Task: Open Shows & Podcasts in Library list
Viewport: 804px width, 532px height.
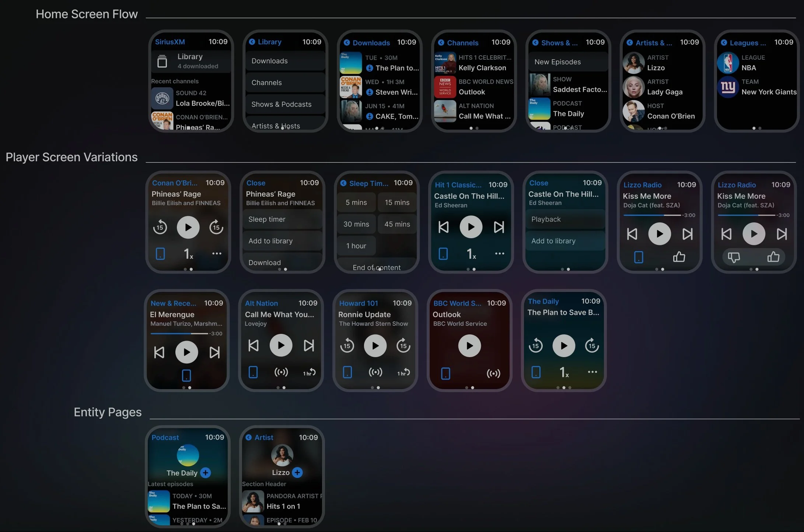Action: pyautogui.click(x=282, y=104)
